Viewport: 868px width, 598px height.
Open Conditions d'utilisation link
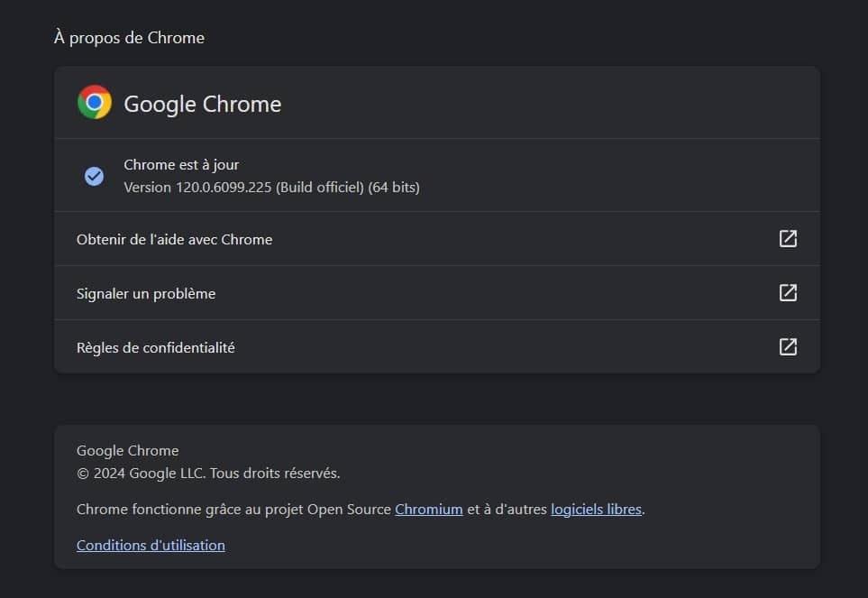[151, 545]
